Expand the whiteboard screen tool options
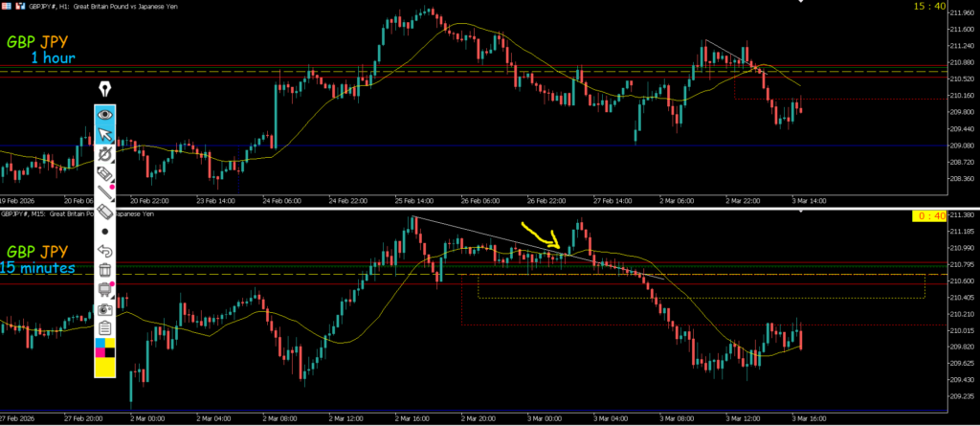Viewport: 980px width, 426px height. tap(105, 290)
